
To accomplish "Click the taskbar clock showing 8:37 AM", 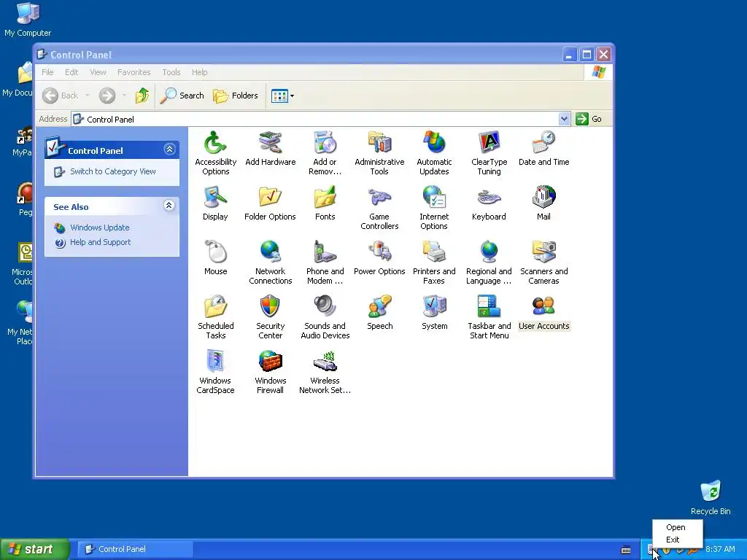I will coord(720,549).
